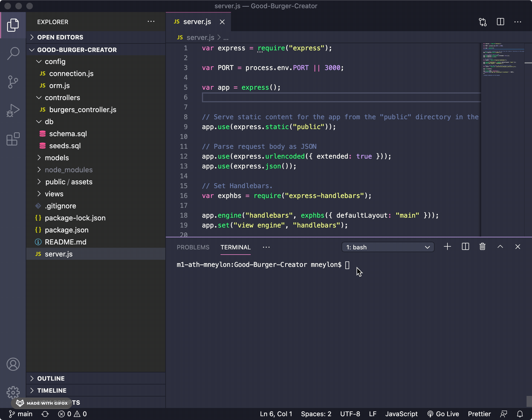532x420 pixels.
Task: Open changes compare icon in editor toolbar
Action: coord(483,22)
